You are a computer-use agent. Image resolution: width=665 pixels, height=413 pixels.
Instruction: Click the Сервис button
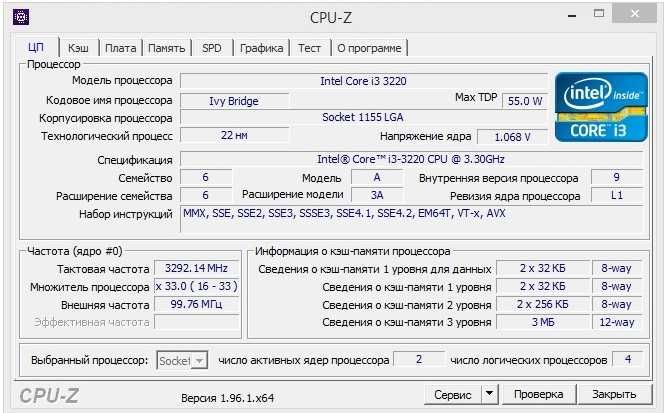coord(453,394)
